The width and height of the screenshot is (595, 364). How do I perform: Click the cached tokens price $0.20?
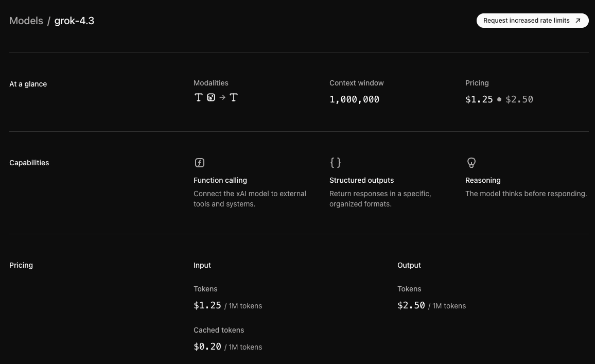point(207,346)
